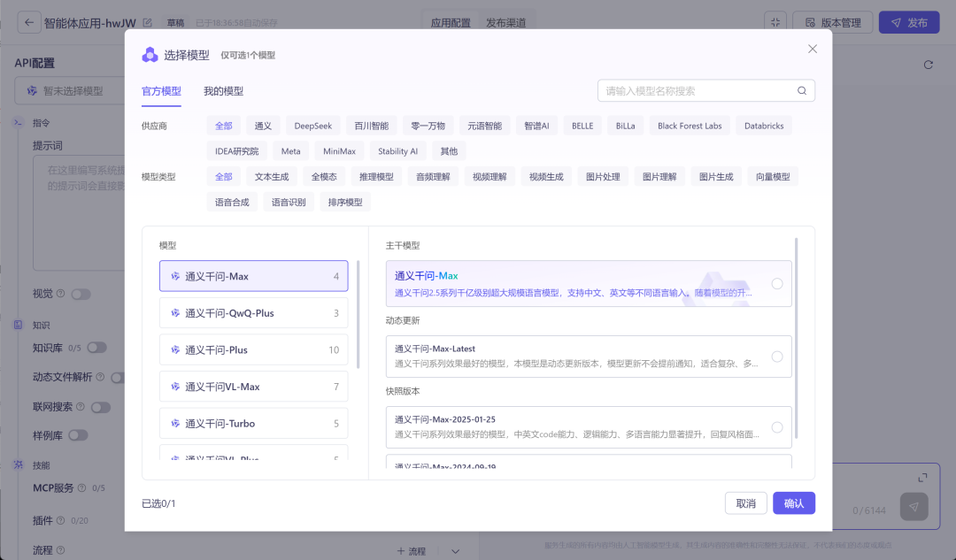Select 通义千问-Turbo in the model list

click(254, 424)
